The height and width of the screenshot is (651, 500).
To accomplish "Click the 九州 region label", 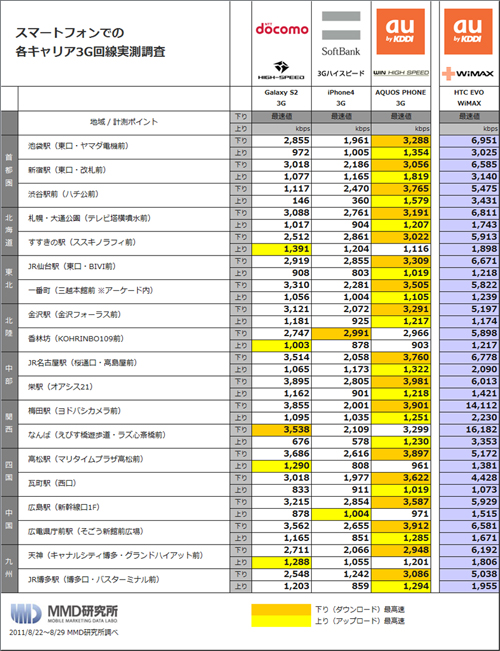I will pyautogui.click(x=9, y=568).
